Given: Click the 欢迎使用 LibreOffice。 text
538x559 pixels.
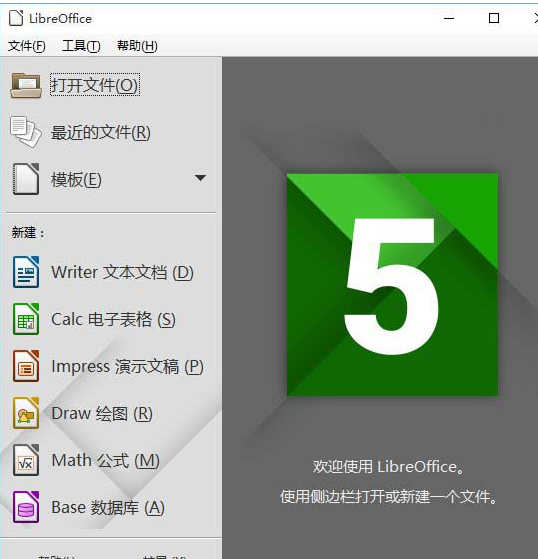Looking at the screenshot, I should (x=388, y=467).
